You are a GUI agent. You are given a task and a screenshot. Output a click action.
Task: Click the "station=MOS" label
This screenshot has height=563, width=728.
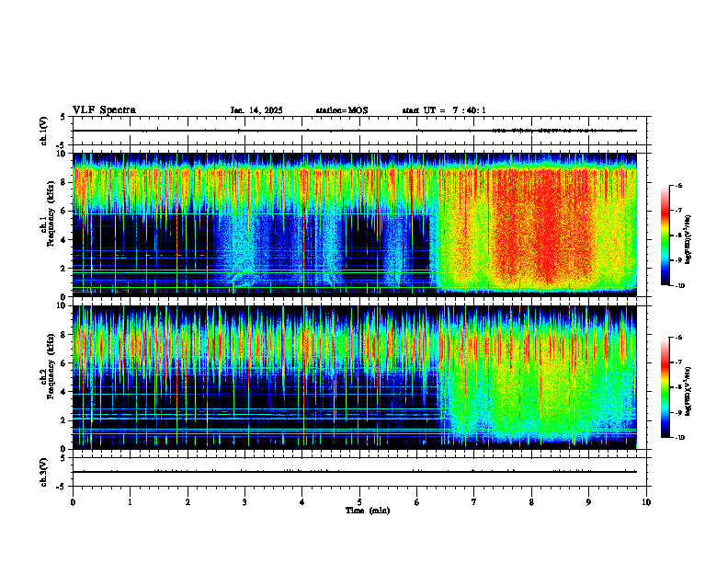click(342, 110)
